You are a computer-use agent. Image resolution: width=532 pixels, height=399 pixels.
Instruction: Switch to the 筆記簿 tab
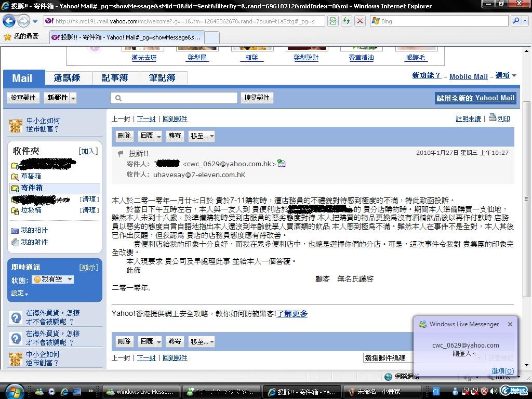click(x=162, y=78)
